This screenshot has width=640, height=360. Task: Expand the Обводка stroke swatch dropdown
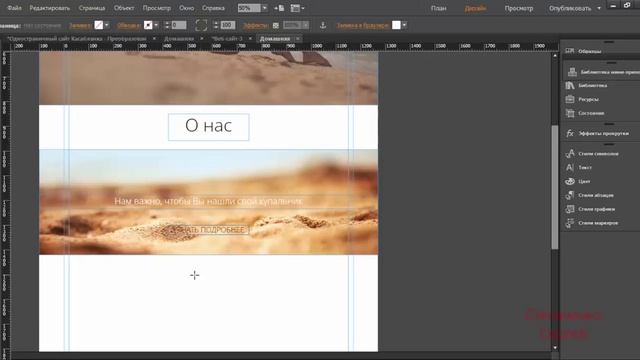[x=156, y=25]
